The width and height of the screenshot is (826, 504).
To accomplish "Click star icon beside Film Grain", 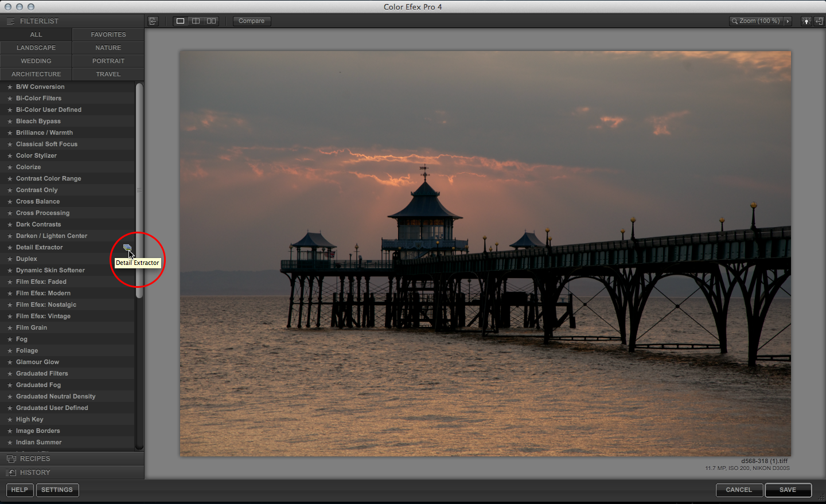I will pos(10,328).
